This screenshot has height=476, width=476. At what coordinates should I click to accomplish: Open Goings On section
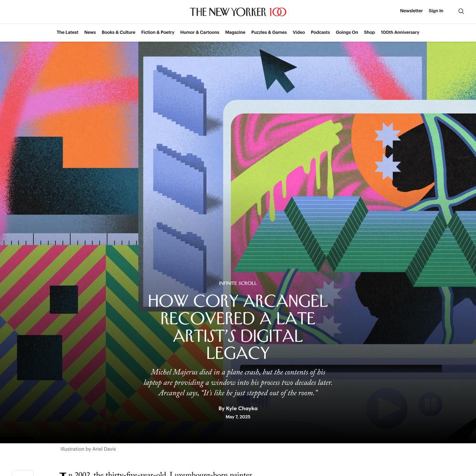click(347, 32)
